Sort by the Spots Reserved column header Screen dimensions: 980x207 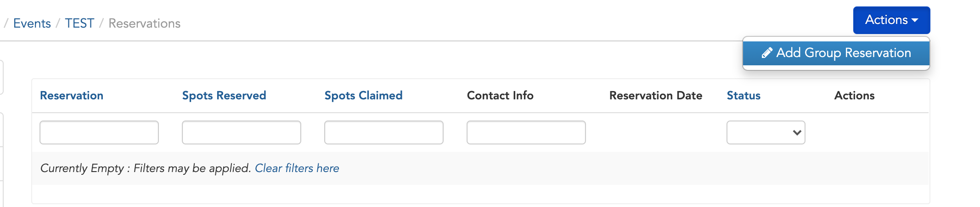click(x=224, y=95)
